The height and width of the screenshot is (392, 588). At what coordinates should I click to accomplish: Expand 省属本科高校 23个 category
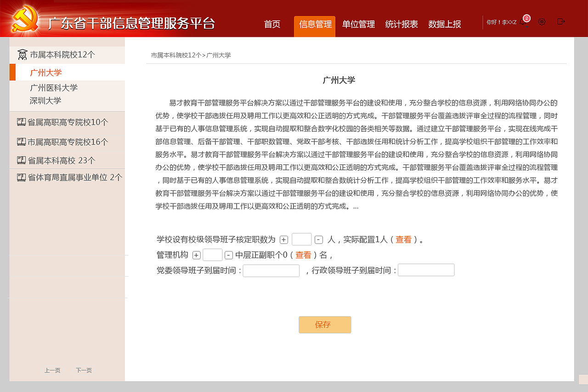tap(67, 160)
